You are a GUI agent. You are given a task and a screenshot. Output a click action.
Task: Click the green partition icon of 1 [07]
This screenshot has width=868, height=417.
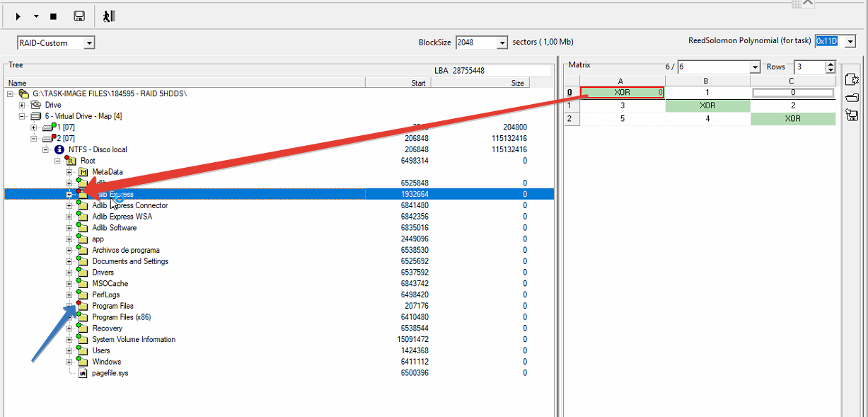click(49, 127)
